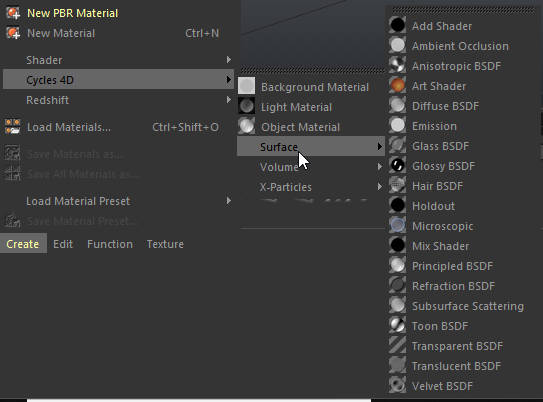Expand the Shader submenu arrow

click(229, 60)
